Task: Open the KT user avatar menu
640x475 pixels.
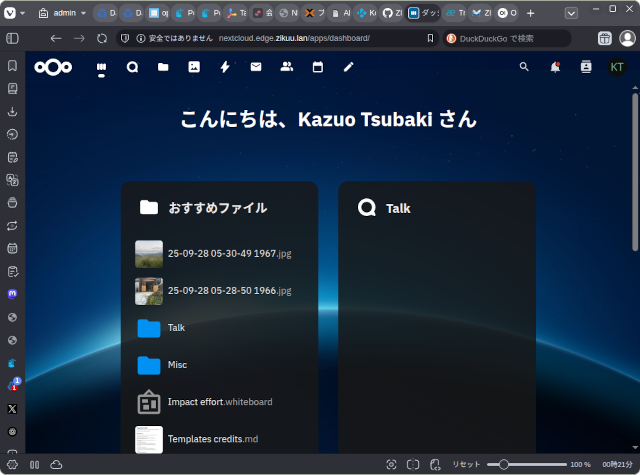Action: [617, 67]
